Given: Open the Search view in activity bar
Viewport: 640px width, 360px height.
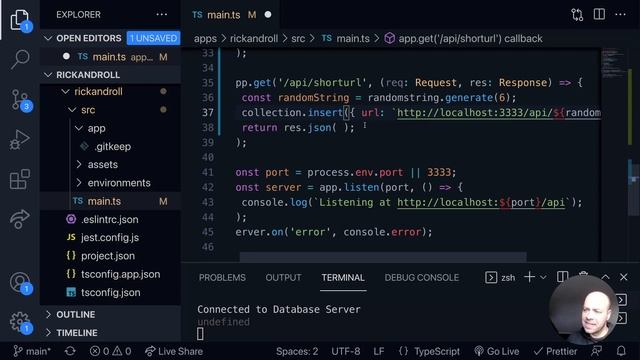Looking at the screenshot, I should (x=20, y=59).
